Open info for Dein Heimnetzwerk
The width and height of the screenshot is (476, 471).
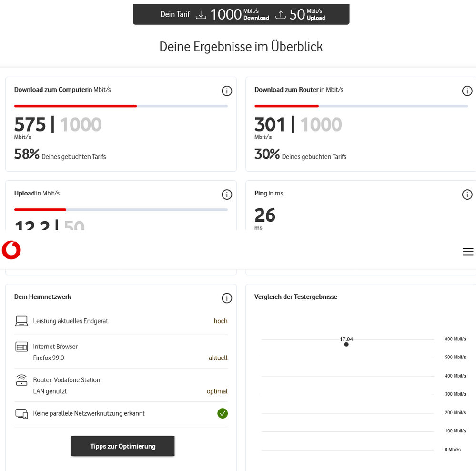point(227,298)
